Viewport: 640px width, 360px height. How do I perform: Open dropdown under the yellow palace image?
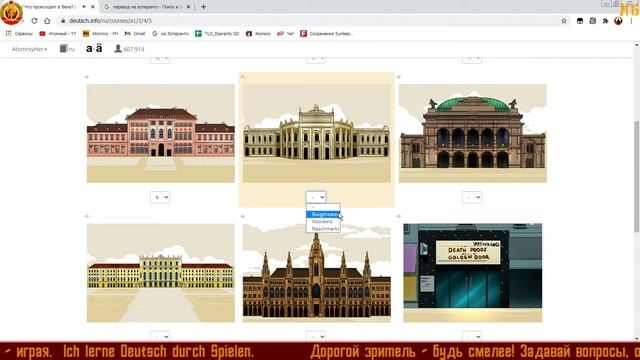[160, 336]
